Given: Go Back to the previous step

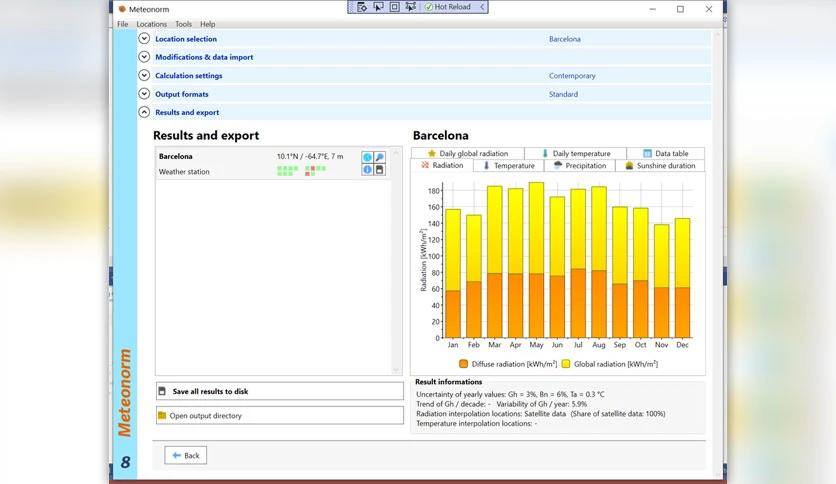Looking at the screenshot, I should coord(186,455).
